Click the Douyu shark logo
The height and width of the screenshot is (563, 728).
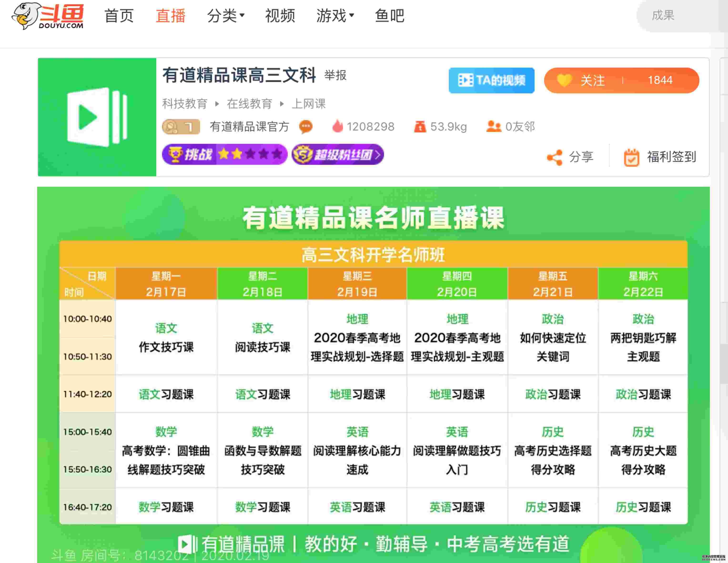click(x=48, y=16)
